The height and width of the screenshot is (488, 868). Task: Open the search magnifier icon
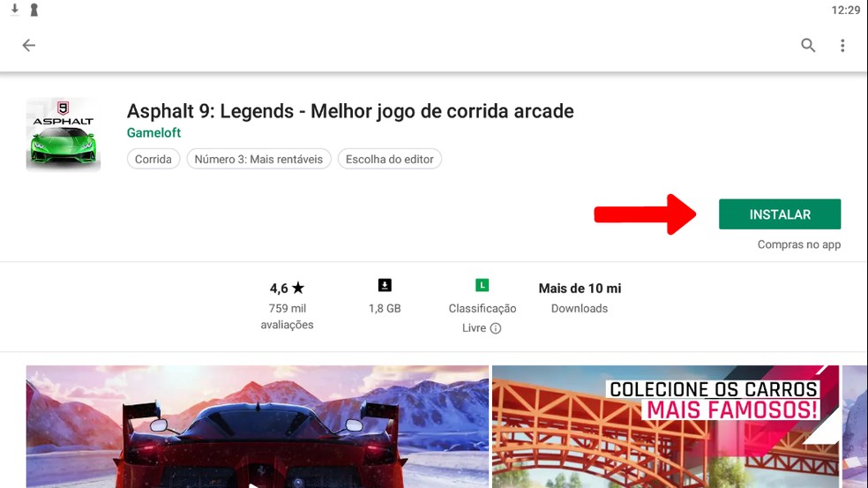[x=808, y=45]
